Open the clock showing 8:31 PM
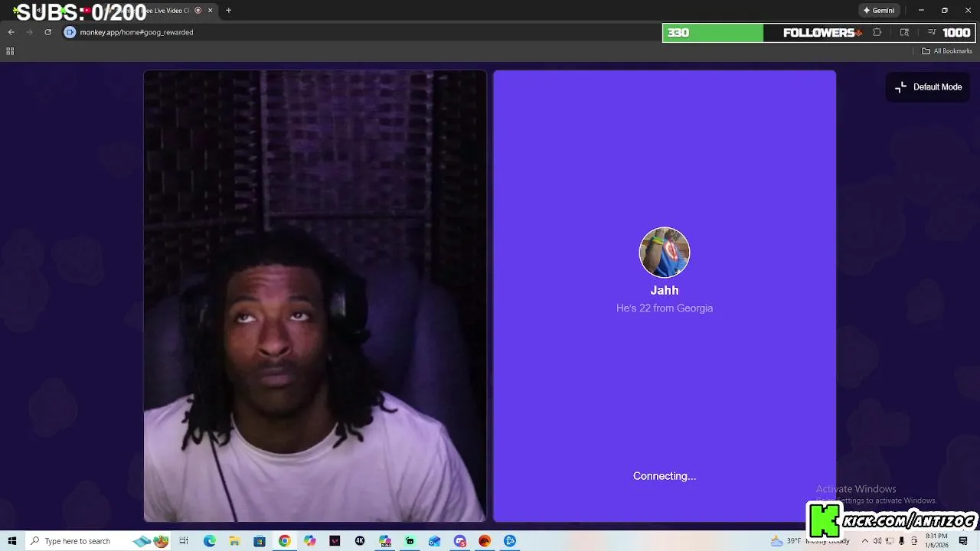The height and width of the screenshot is (551, 980). pos(938,541)
